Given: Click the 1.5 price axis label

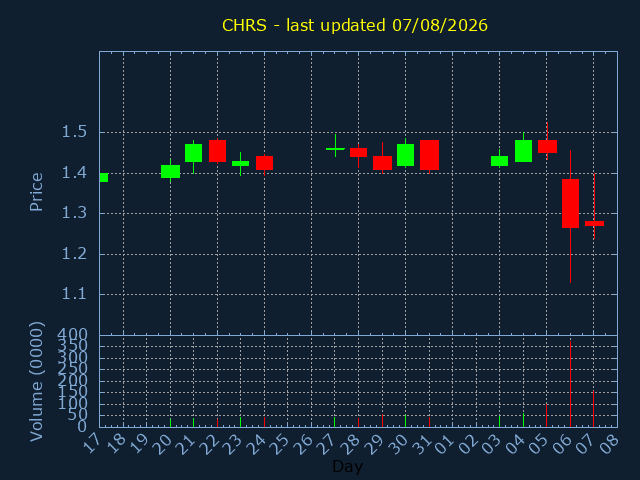Looking at the screenshot, I should pos(74,132).
